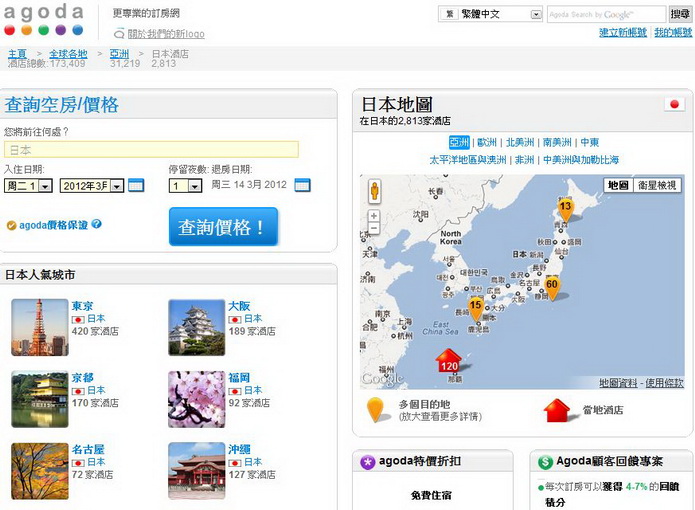
Task: Click the yellow map pin numbered 13
Action: 565,209
